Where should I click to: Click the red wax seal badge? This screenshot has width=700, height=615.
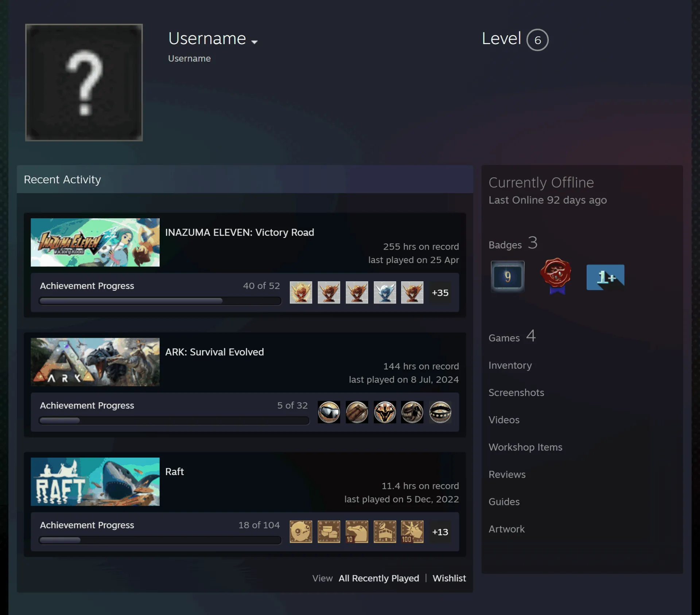pyautogui.click(x=556, y=276)
